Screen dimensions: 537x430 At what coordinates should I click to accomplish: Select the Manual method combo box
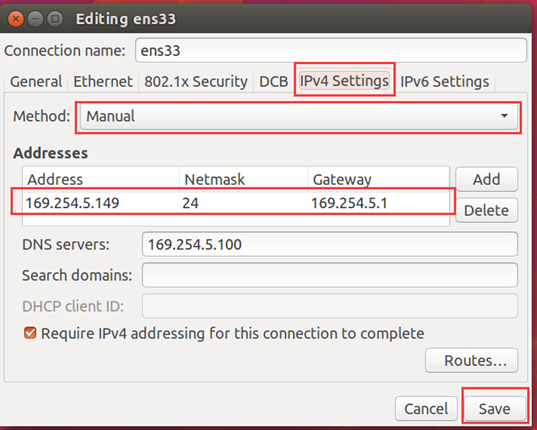[x=299, y=116]
